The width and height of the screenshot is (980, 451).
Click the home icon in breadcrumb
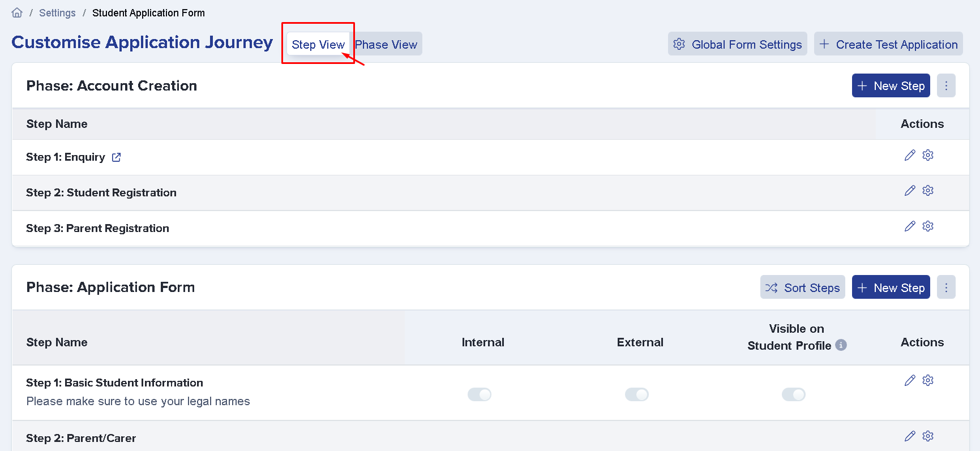click(17, 12)
